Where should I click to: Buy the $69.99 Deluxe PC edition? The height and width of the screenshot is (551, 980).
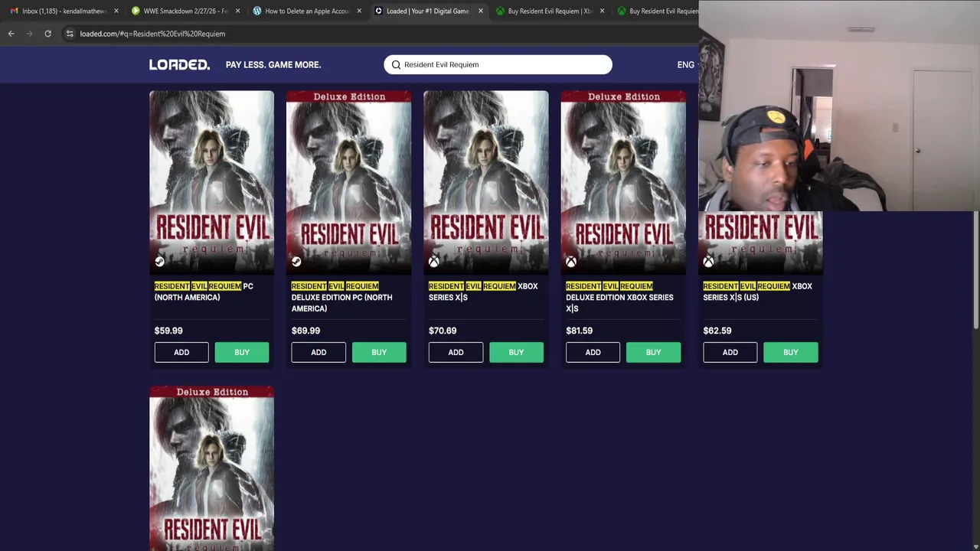(379, 352)
